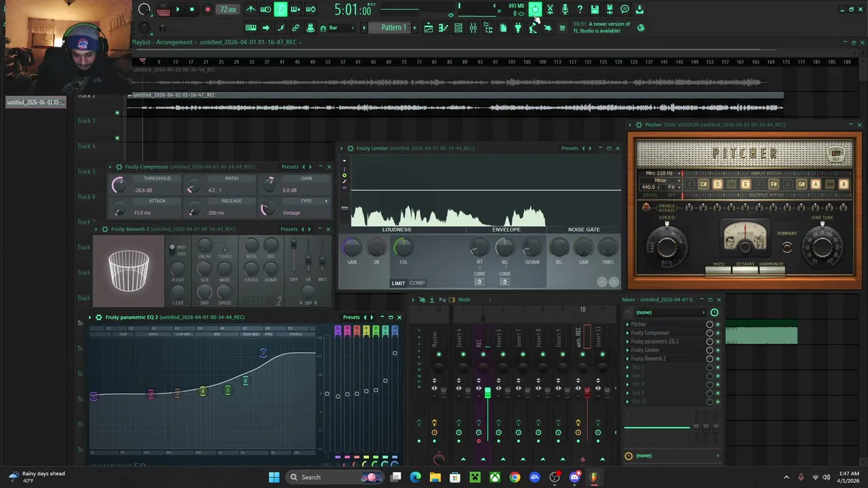Toggle the loop recording icon
Viewport: 868px width, 488px height.
311,9
